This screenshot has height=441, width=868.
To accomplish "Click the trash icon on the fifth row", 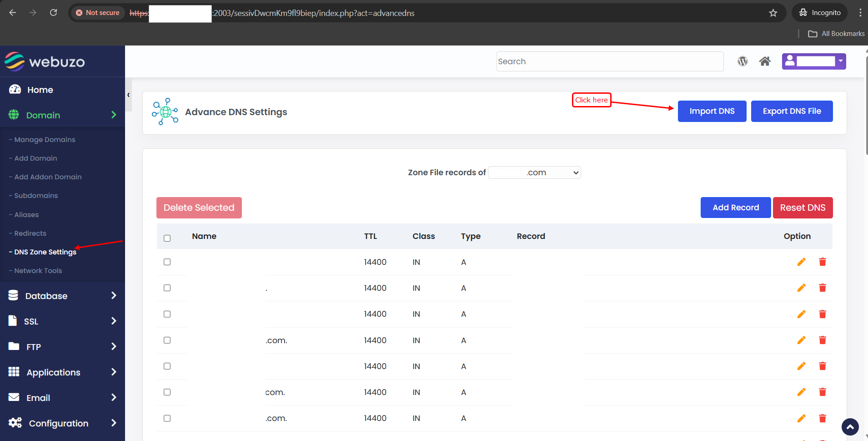I will tap(823, 366).
